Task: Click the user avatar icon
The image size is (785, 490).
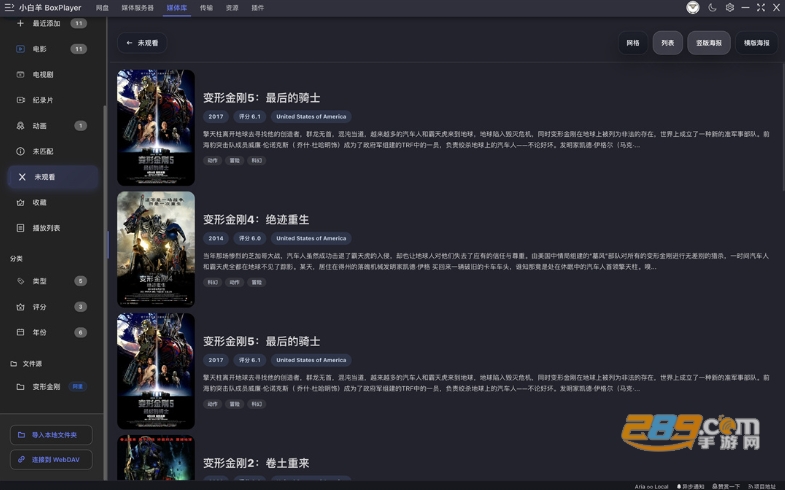Action: [x=693, y=8]
